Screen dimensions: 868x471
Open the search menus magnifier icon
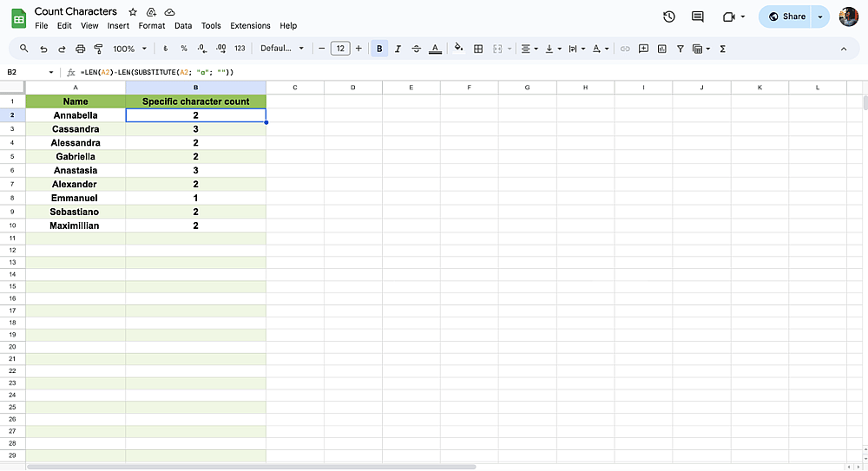23,49
